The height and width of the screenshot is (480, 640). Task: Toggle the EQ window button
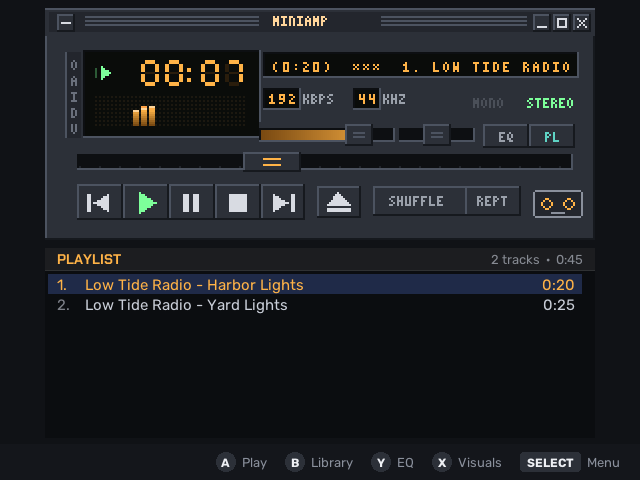(505, 136)
